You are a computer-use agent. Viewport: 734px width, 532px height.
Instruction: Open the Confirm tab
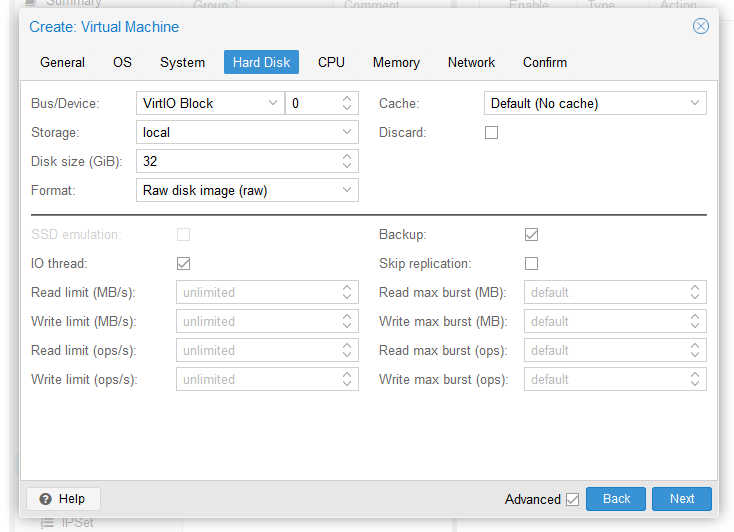pyautogui.click(x=544, y=62)
